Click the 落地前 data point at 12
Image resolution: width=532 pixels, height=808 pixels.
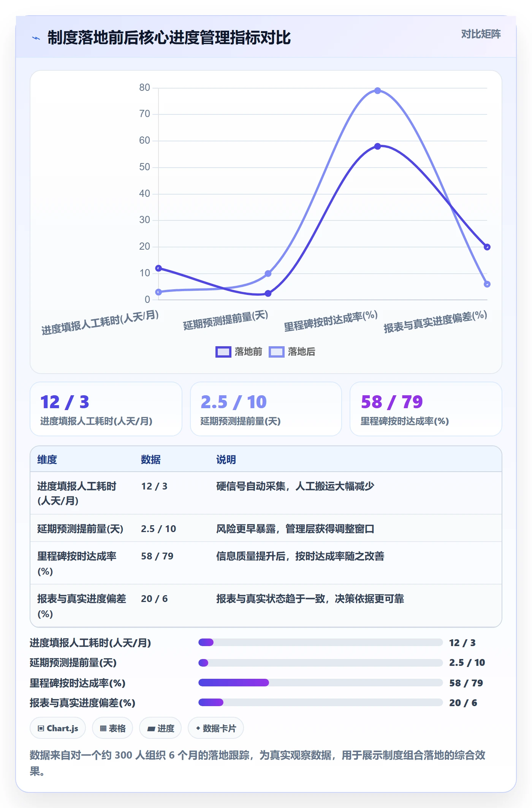(158, 268)
